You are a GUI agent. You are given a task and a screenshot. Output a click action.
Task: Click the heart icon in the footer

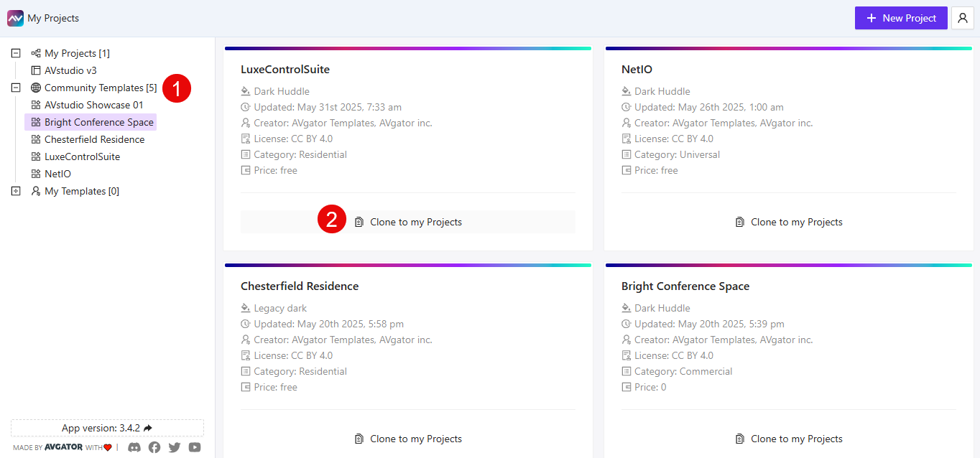coord(108,447)
